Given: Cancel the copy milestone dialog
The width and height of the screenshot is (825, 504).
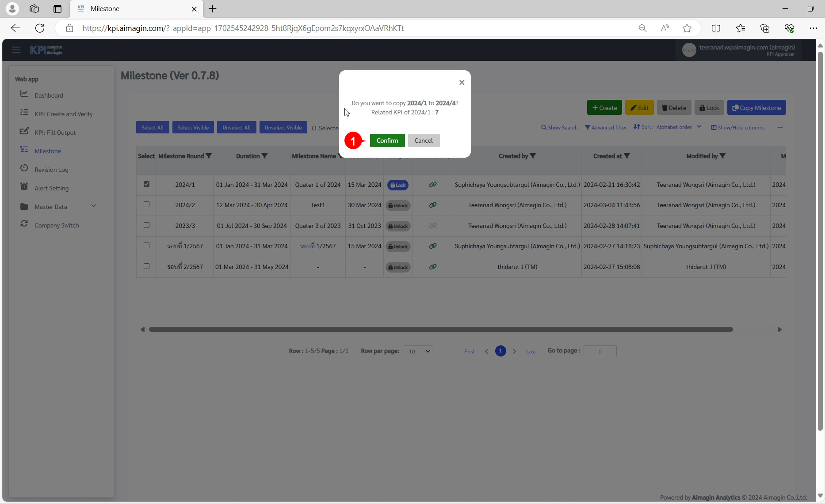Looking at the screenshot, I should 423,140.
